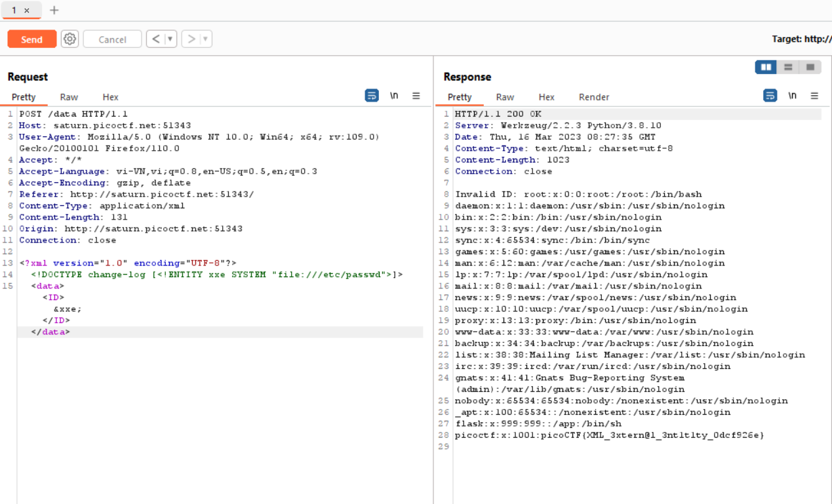Screen dimensions: 832x504
Task: Click the Referer header line
Action: pyautogui.click(x=136, y=194)
